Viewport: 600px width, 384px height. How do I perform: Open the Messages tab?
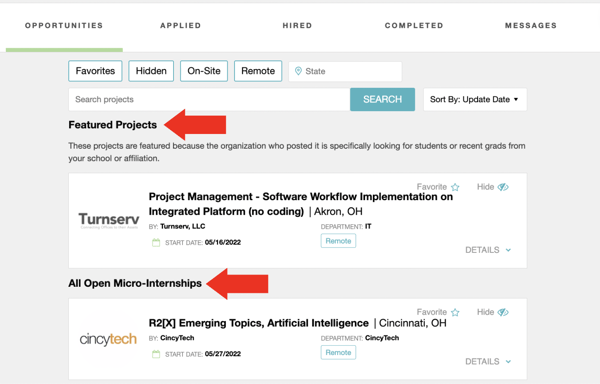pyautogui.click(x=531, y=26)
